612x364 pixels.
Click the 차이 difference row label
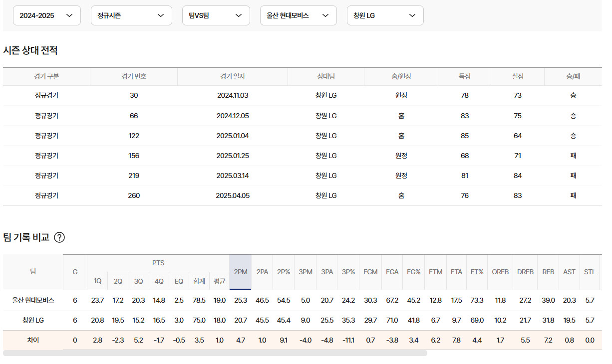(33, 341)
